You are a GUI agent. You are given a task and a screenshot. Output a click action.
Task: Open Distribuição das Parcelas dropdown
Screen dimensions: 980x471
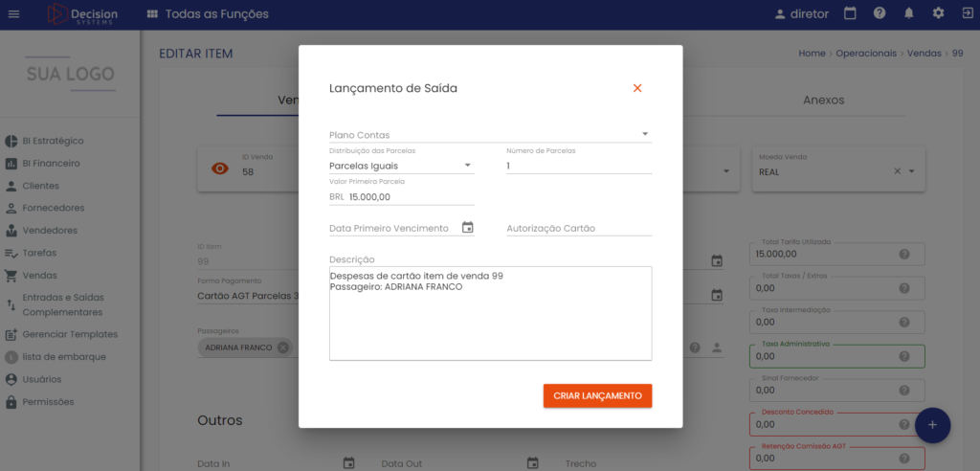pos(402,166)
